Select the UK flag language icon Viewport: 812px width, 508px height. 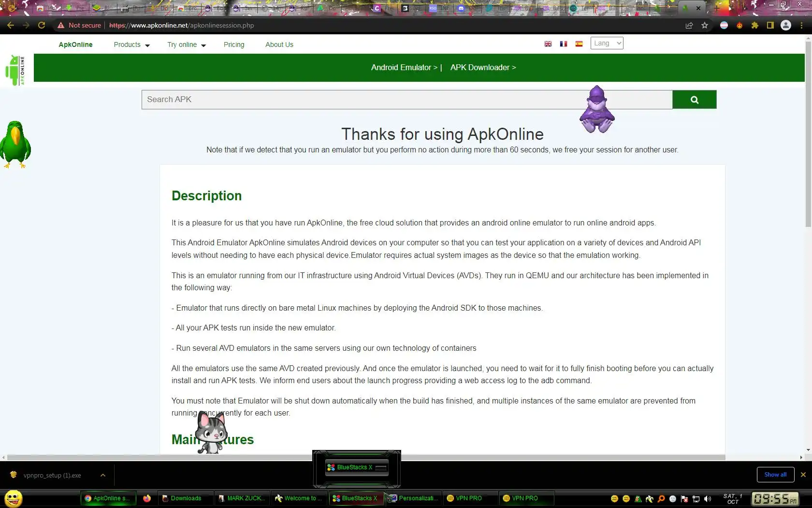548,44
